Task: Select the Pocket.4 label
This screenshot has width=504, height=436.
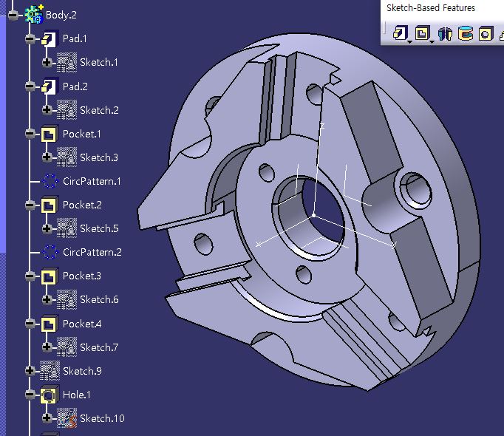Action: [82, 324]
